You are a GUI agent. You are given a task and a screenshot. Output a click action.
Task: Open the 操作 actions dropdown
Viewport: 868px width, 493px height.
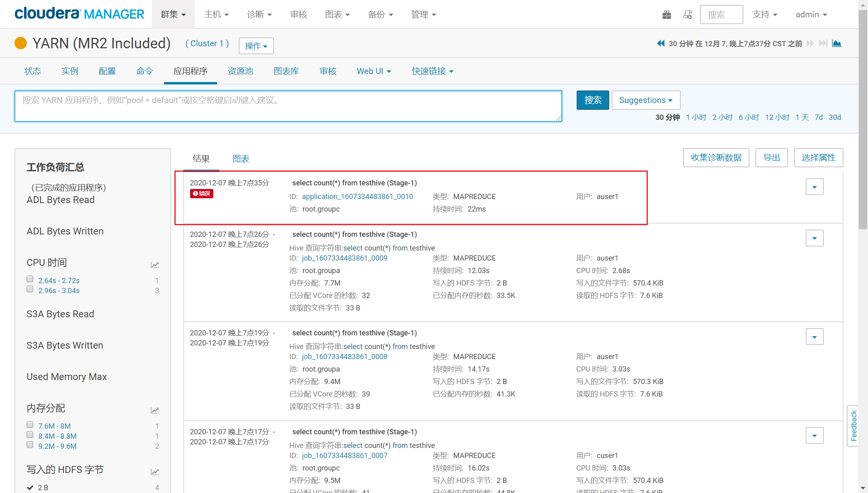tap(256, 46)
